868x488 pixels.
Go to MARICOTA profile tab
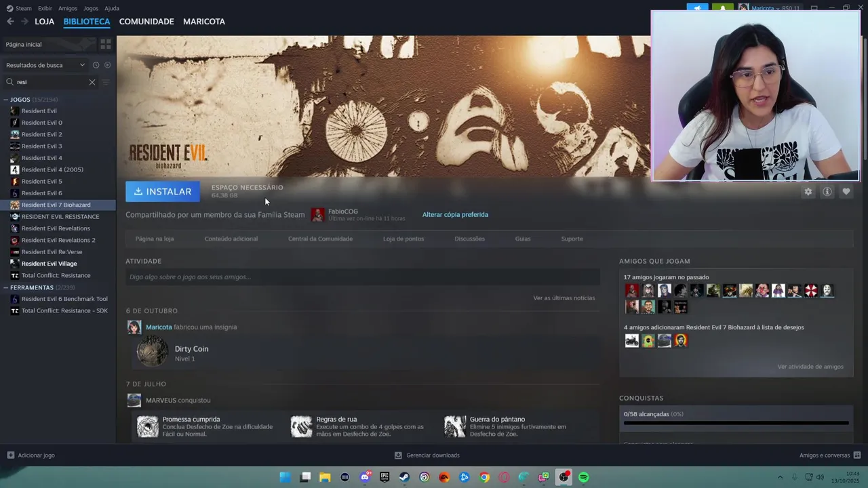point(204,22)
